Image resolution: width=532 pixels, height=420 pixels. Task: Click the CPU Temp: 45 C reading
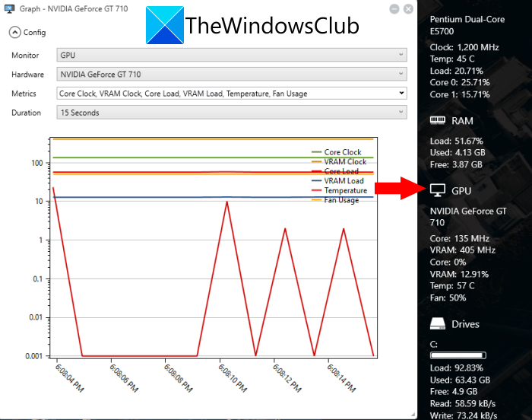[x=452, y=59]
